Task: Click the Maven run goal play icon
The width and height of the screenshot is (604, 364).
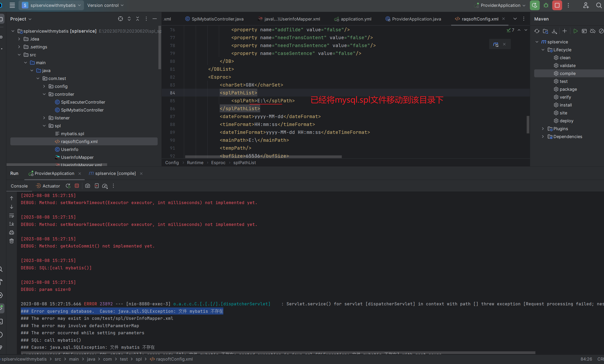Action: 575,31
